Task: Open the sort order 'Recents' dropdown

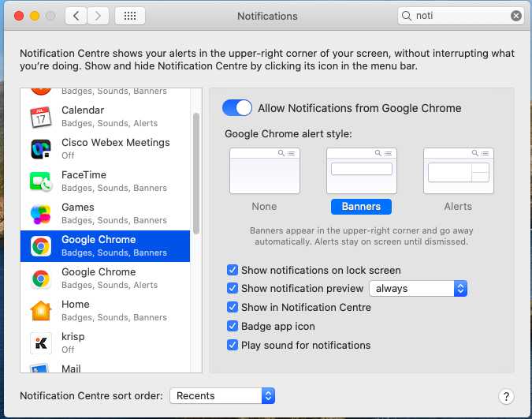Action: [x=222, y=396]
